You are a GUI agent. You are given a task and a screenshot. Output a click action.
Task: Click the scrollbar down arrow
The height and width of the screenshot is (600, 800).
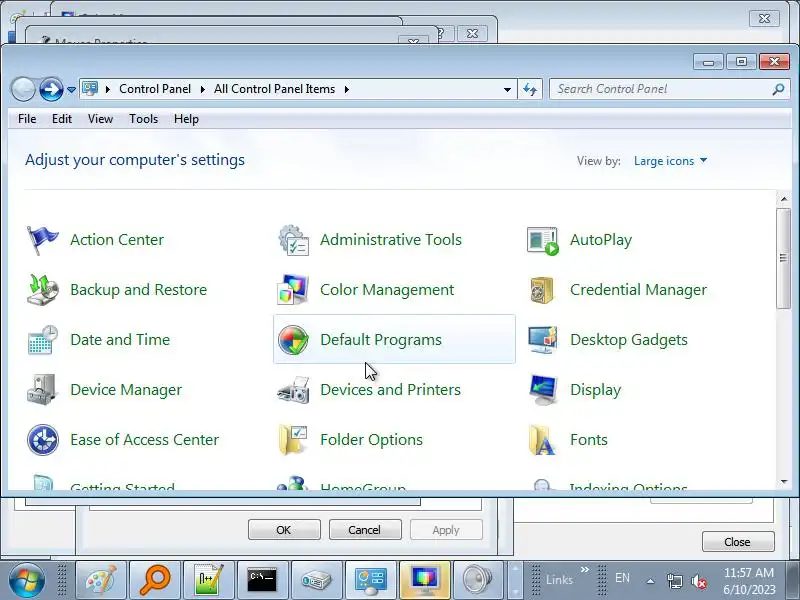coord(784,482)
